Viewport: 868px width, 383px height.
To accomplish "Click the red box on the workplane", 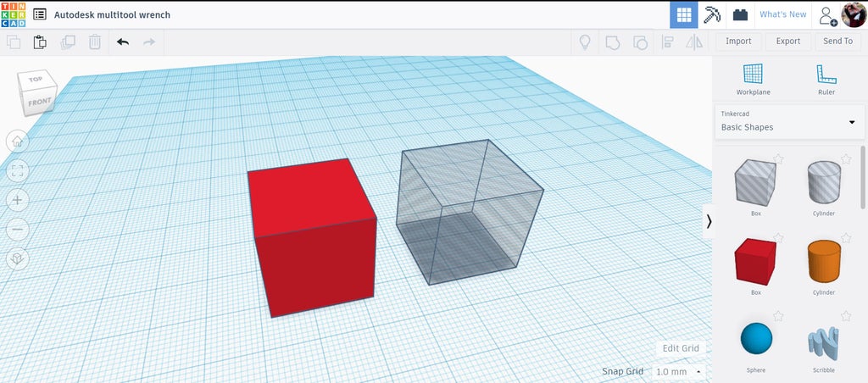I will 313,238.
